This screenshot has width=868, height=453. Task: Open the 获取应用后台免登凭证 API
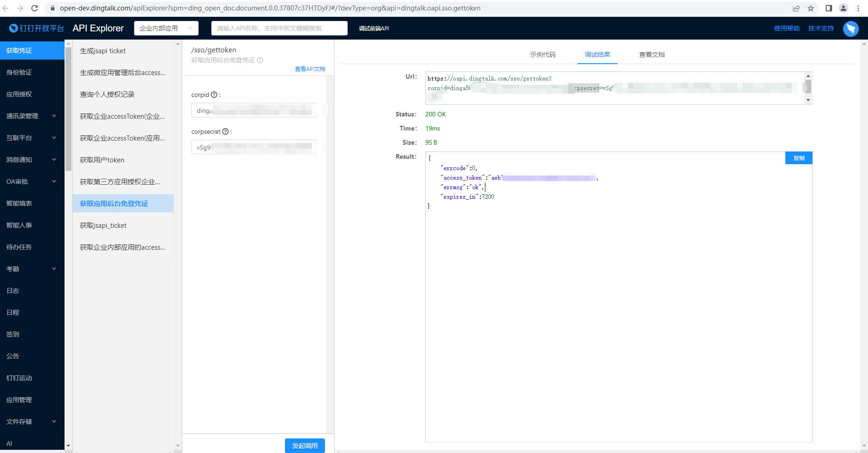point(123,203)
